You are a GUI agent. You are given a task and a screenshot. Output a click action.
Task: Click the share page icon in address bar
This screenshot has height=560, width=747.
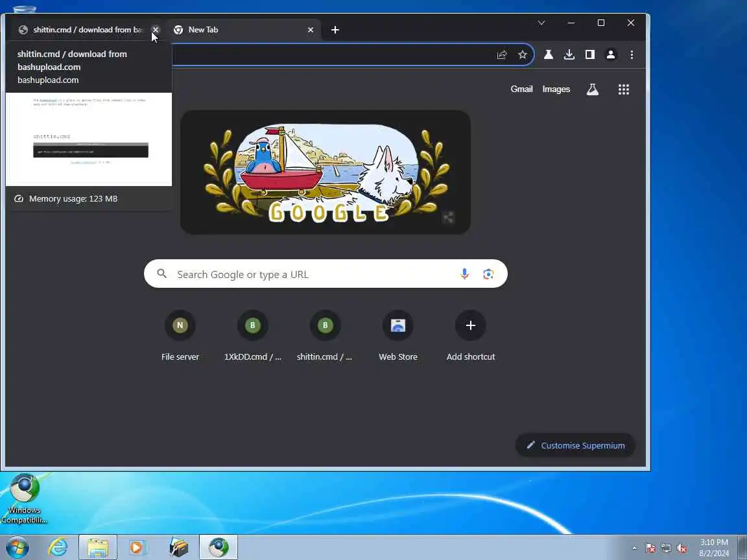pos(502,54)
